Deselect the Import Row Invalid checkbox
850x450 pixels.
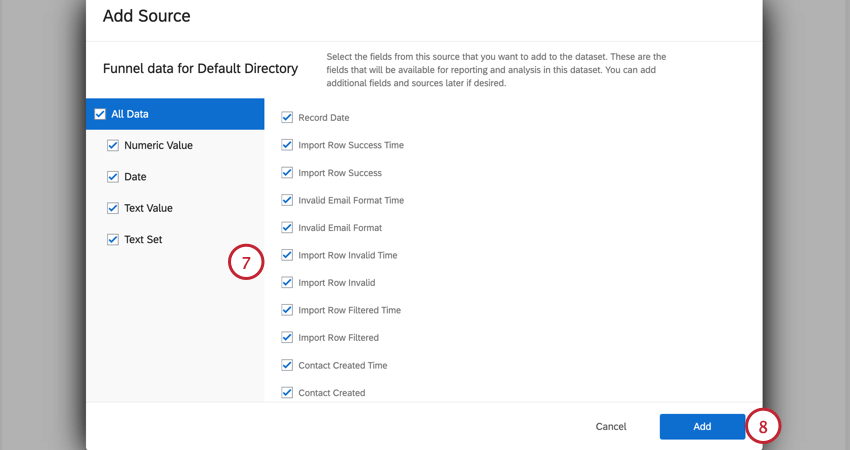[x=287, y=282]
